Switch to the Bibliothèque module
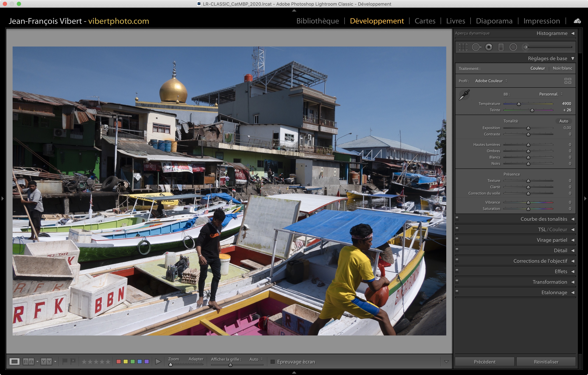The height and width of the screenshot is (375, 588). point(317,21)
